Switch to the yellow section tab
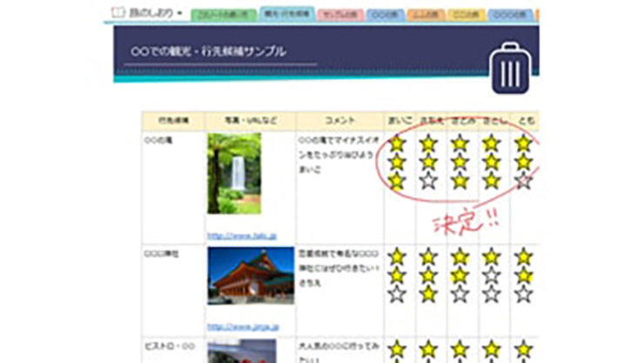 tap(466, 15)
